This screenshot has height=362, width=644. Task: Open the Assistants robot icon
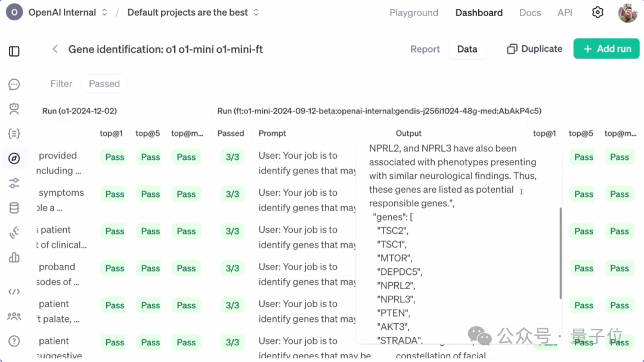pos(14,109)
